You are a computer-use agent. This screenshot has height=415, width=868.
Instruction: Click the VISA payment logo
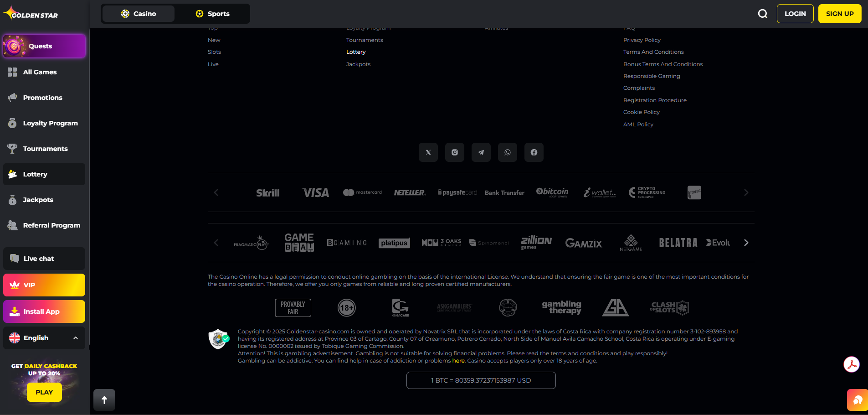point(315,193)
